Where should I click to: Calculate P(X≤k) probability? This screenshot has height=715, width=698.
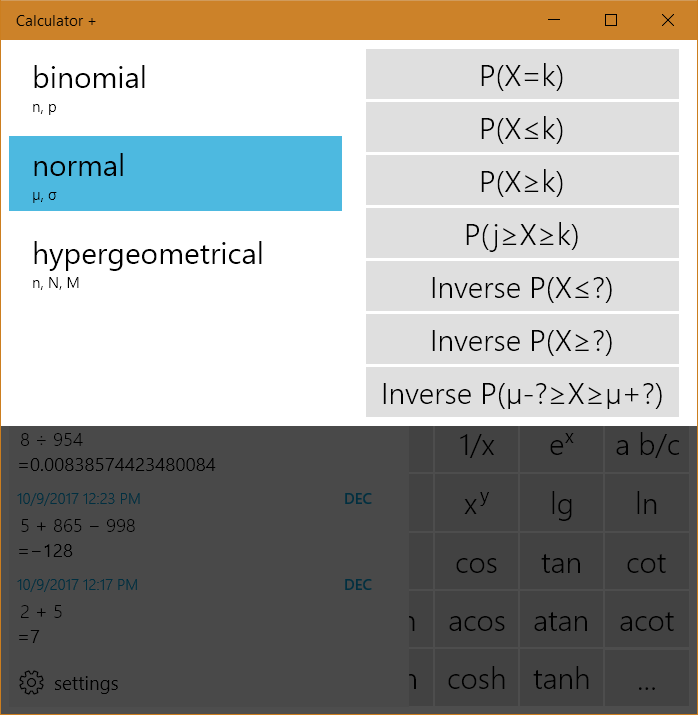pos(522,128)
